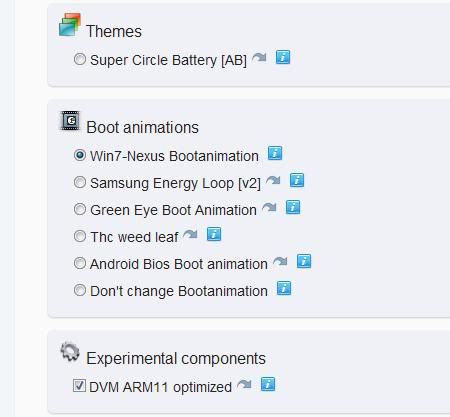450x417 pixels.
Task: Open info icon for Super Circle Battery
Action: pos(283,57)
